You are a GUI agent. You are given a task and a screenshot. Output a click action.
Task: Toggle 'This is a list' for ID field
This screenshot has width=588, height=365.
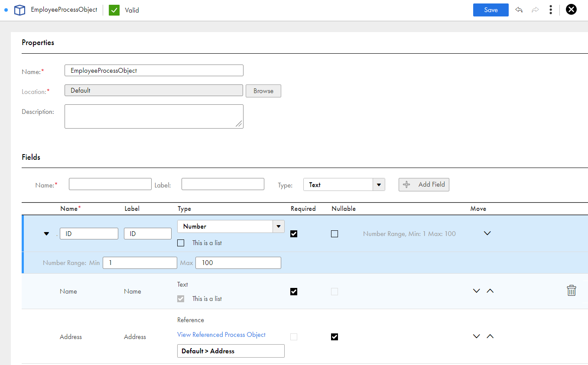(181, 243)
